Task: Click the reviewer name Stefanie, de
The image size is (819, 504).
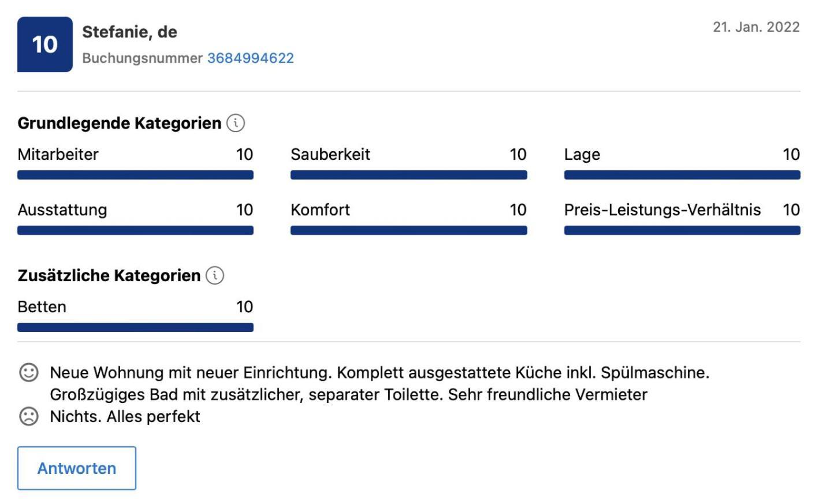Action: tap(130, 32)
